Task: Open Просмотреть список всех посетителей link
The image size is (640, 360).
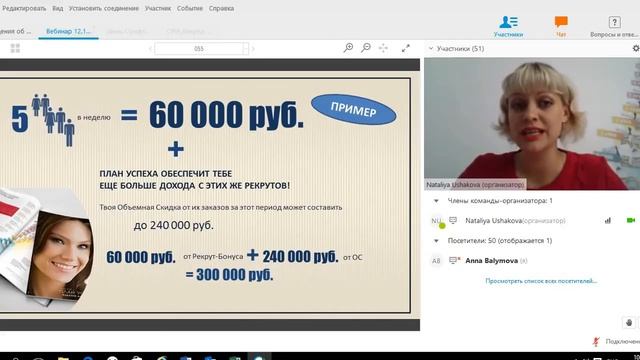Action: (x=541, y=281)
